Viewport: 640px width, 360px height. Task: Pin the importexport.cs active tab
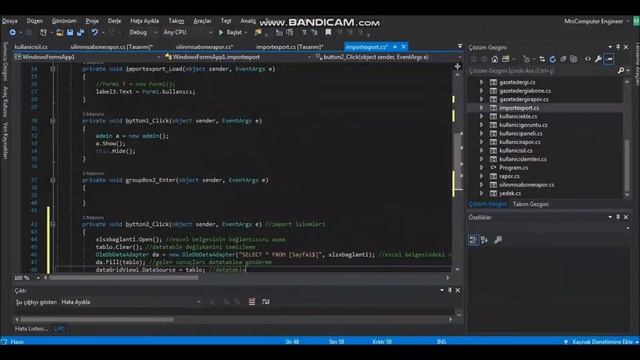[x=395, y=47]
